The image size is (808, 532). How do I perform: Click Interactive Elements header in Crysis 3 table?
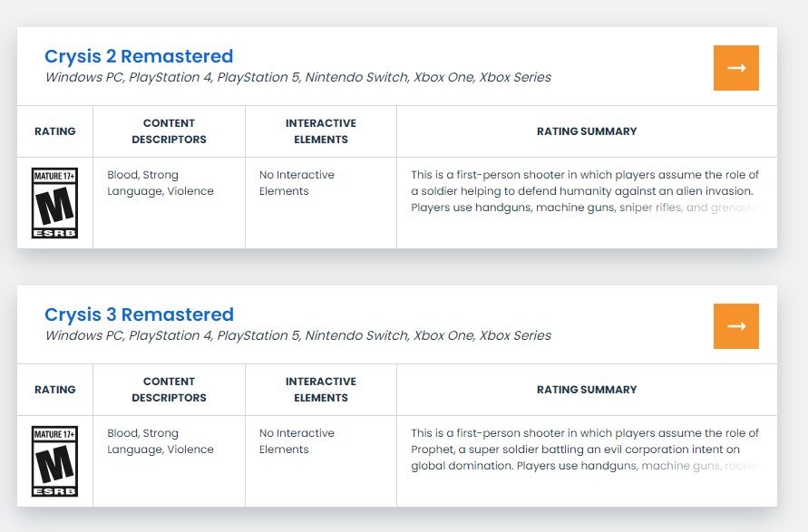click(x=321, y=390)
